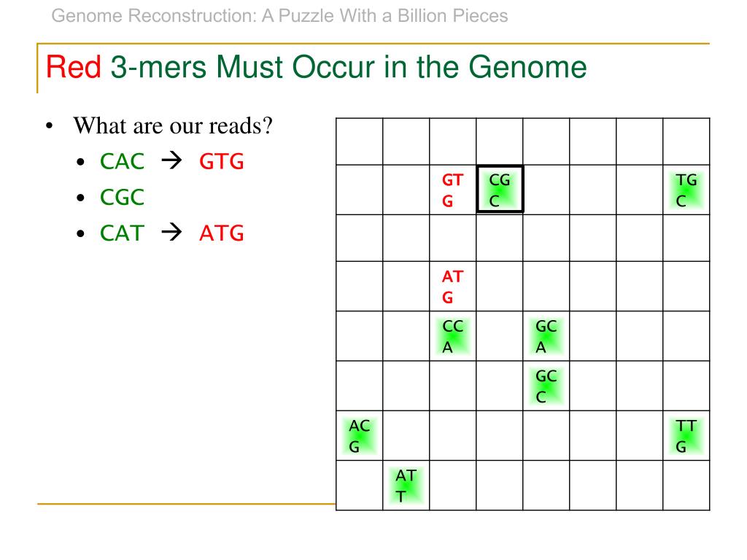Click the green CAC read text
This screenshot has width=747, height=560.
pyautogui.click(x=122, y=161)
